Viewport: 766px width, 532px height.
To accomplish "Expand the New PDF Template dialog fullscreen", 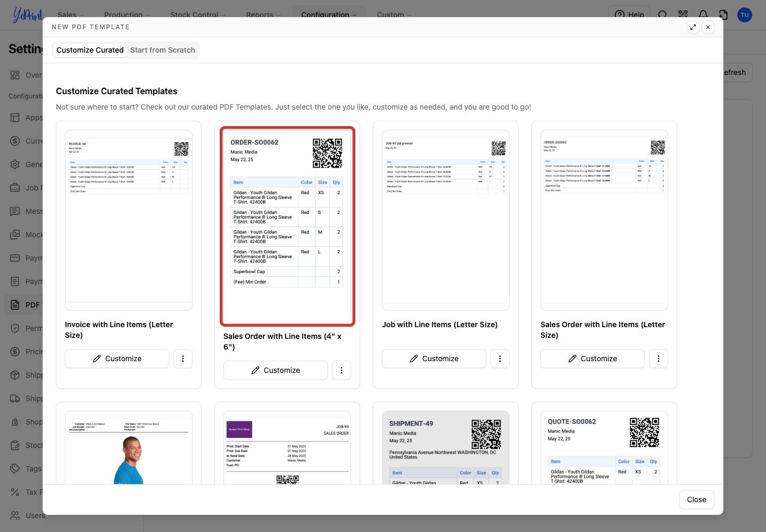I will click(x=693, y=27).
